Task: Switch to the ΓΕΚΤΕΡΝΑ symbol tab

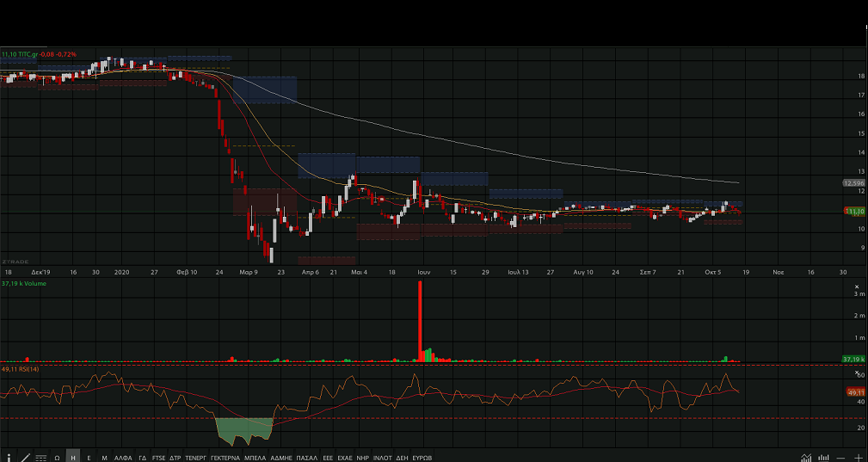Action: click(x=225, y=457)
